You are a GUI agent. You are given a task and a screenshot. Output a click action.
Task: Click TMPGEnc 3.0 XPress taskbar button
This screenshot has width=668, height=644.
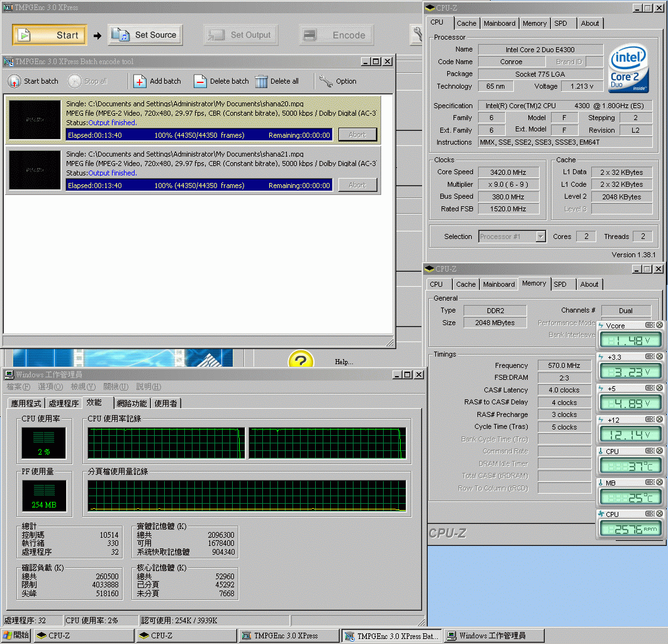pyautogui.click(x=289, y=635)
